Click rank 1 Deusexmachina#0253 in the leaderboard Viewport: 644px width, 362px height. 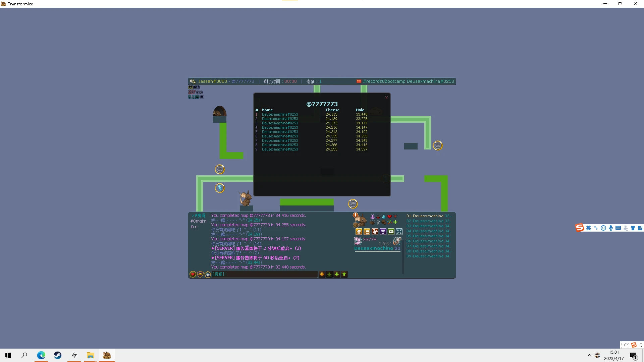click(280, 114)
